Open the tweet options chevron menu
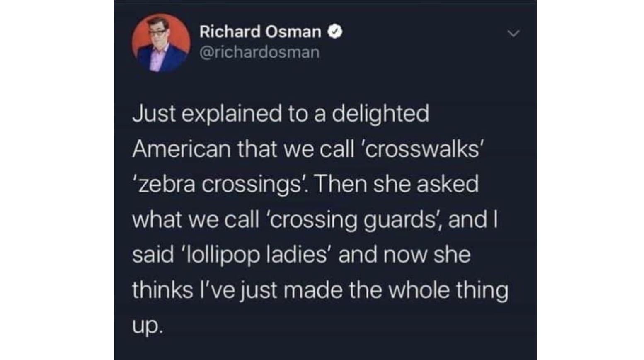 pyautogui.click(x=513, y=34)
